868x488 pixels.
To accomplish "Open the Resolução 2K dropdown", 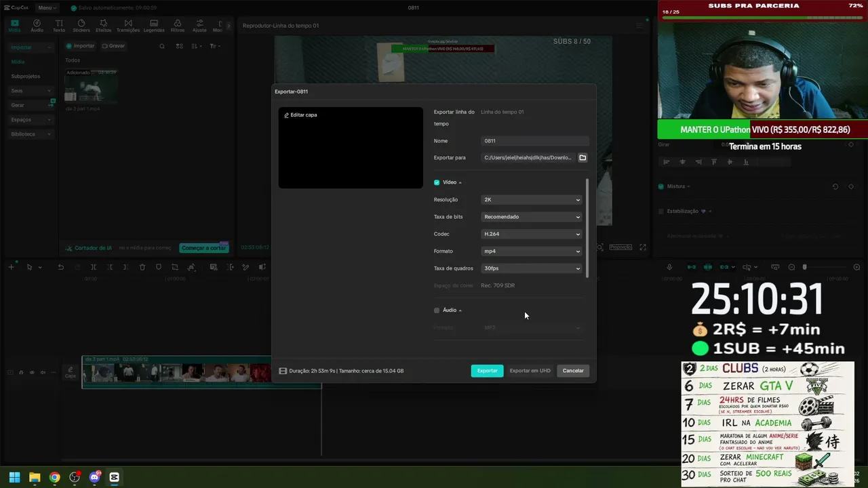I will [x=532, y=200].
